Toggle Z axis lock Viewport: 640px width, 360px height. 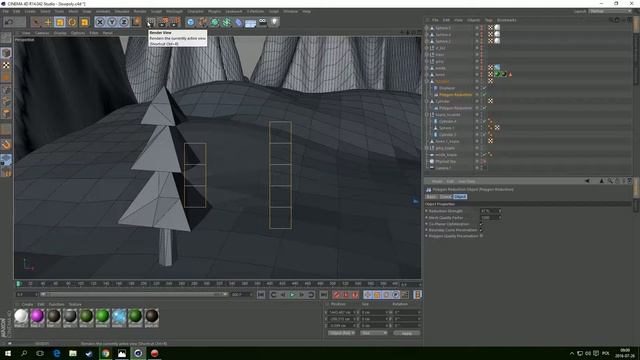tap(124, 22)
